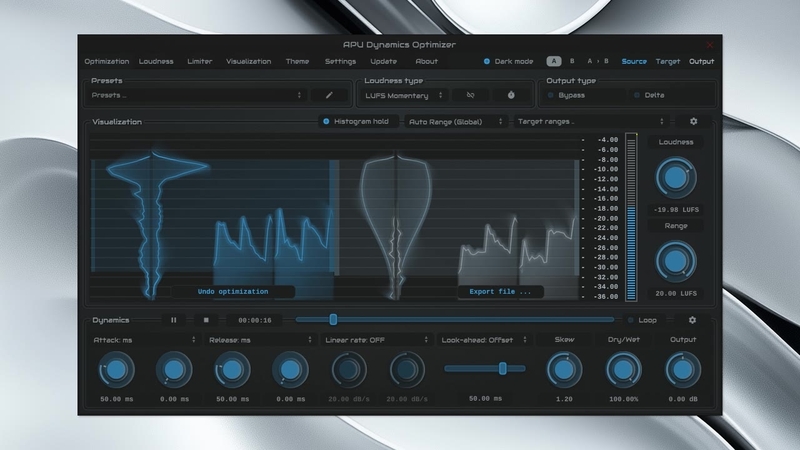Open the Limiter menu
Screen dimensions: 800x450
pos(199,61)
